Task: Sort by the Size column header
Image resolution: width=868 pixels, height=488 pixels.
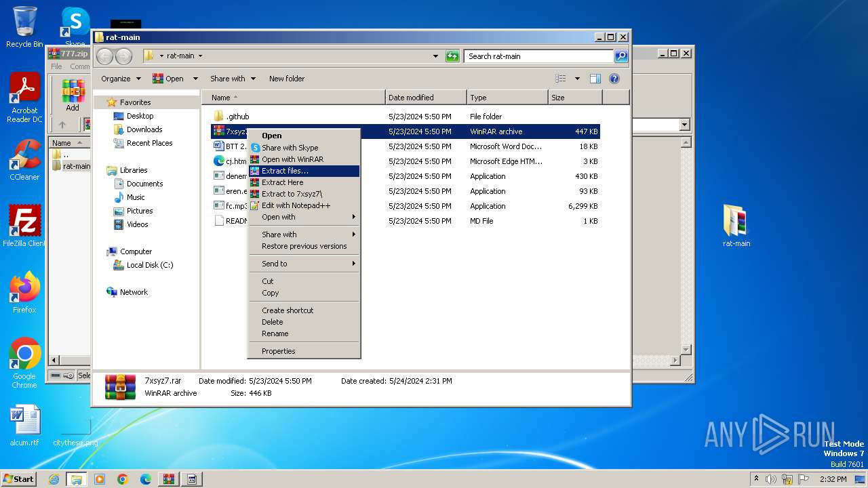Action: 575,98
